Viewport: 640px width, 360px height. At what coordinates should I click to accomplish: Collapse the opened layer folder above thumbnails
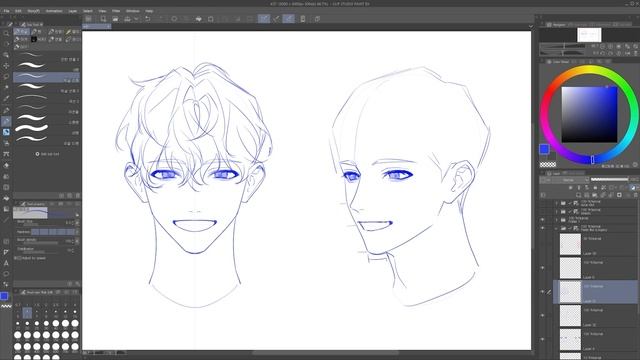click(x=556, y=228)
